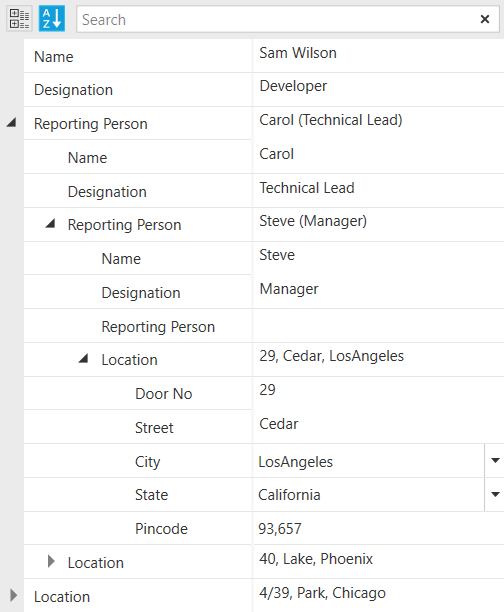Viewport: 504px width, 612px height.
Task: Select the Technical Lead designation value
Action: [x=379, y=191]
